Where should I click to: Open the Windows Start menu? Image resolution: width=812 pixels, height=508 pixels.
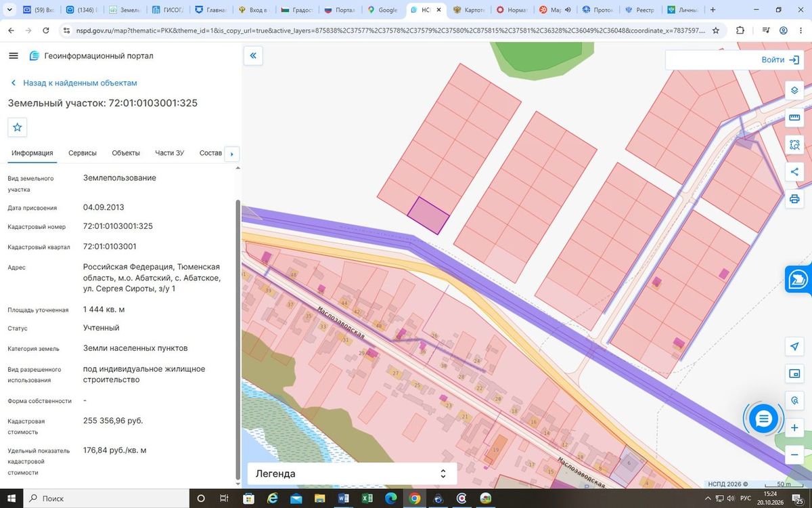12,499
